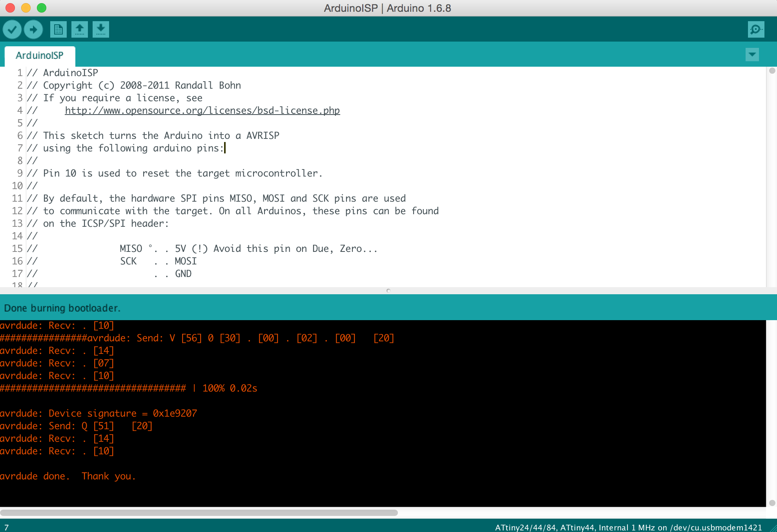Click the Verify sketch checkmark button
This screenshot has height=532, width=777.
(12, 29)
